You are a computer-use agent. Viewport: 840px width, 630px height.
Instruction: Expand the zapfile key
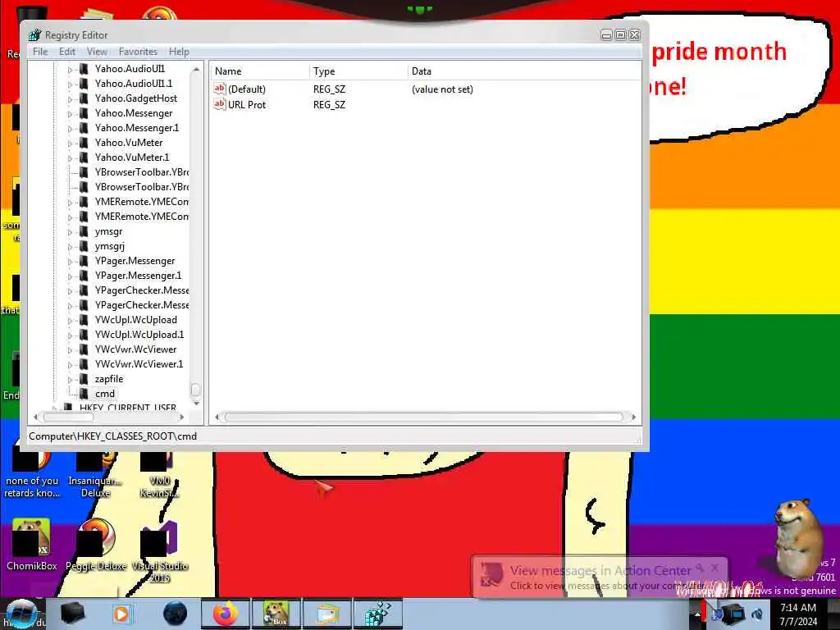[x=70, y=380]
